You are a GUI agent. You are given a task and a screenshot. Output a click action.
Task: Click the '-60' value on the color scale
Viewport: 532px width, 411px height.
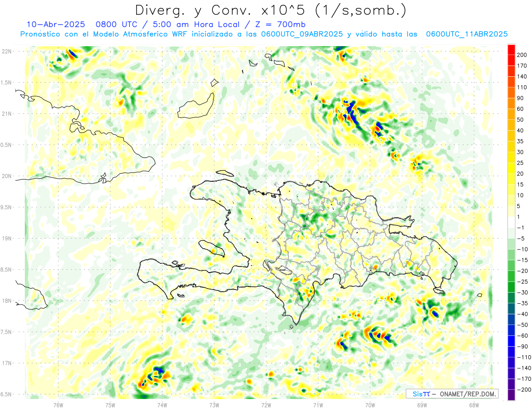click(x=523, y=336)
